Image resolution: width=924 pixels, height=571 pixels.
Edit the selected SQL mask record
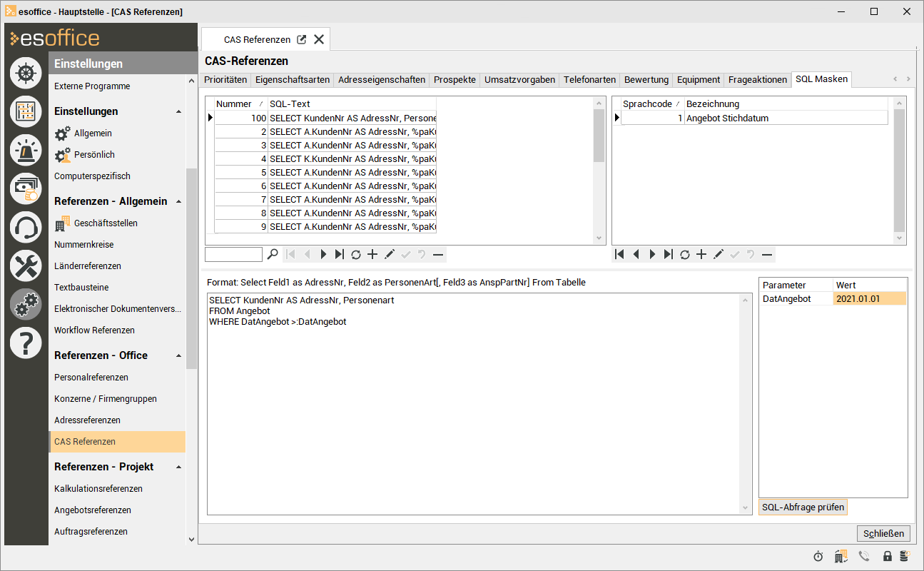point(389,254)
